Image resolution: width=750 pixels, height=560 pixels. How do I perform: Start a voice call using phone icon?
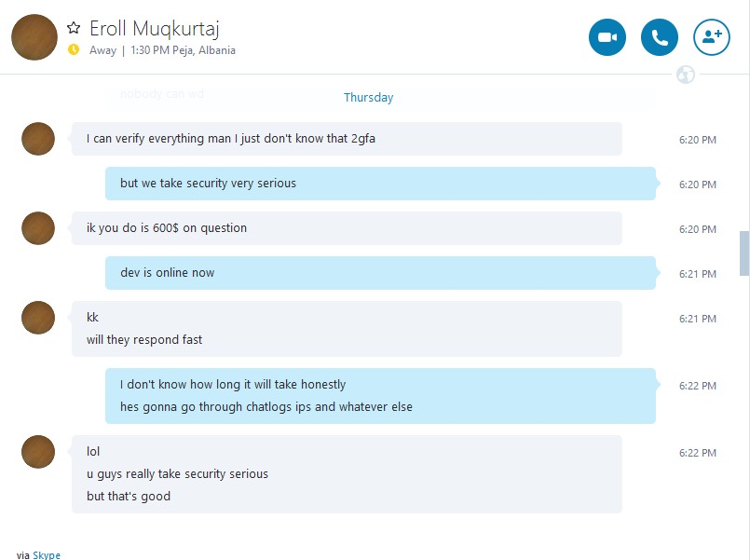[659, 37]
